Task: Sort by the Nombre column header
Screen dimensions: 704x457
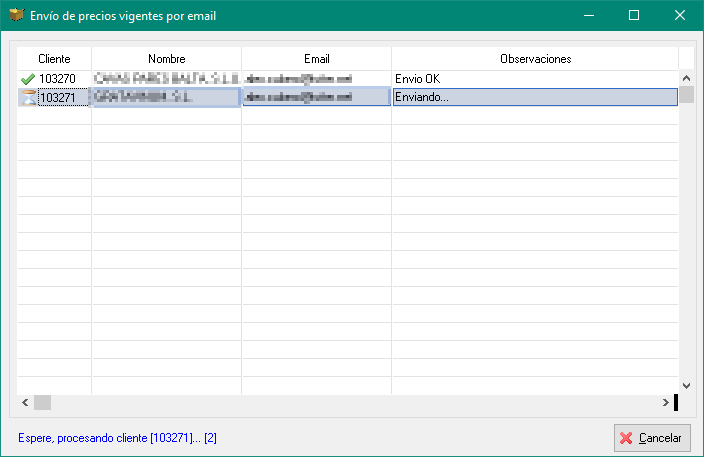Action: coord(166,59)
